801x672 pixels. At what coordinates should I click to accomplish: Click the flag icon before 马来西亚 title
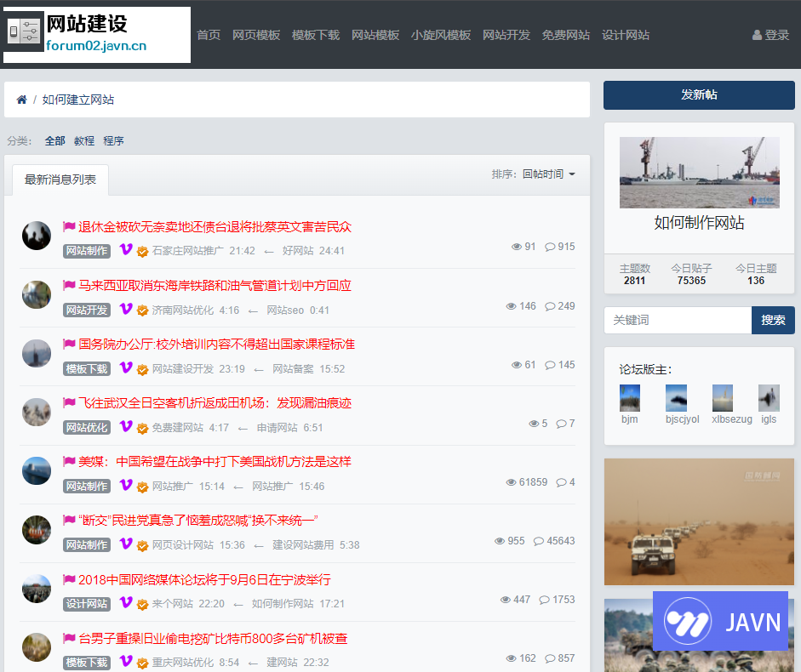[x=69, y=285]
